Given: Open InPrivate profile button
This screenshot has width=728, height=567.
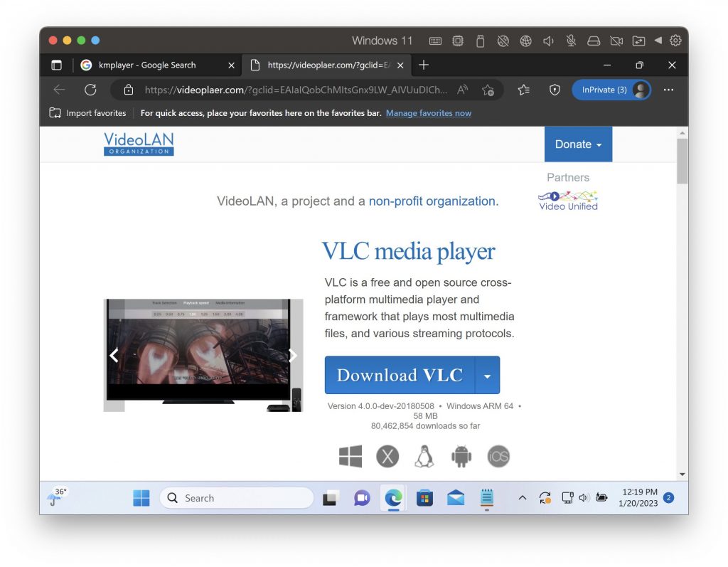Looking at the screenshot, I should (x=611, y=90).
